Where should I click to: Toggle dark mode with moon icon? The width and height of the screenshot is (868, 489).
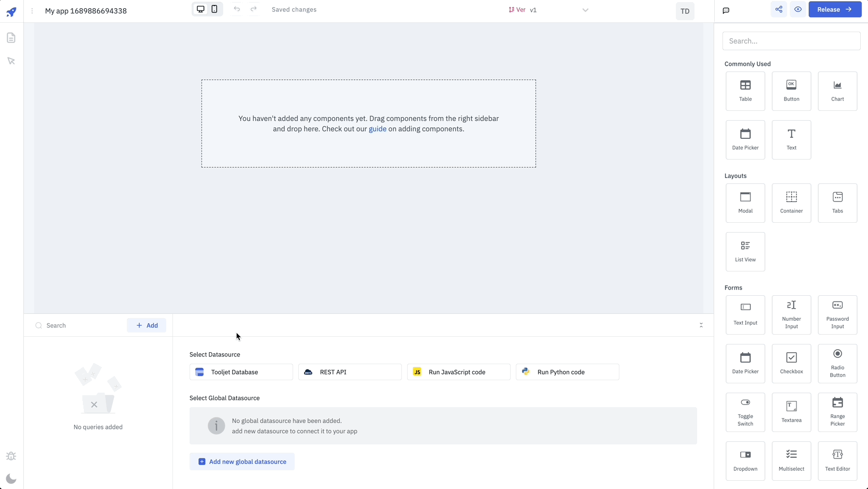tap(11, 479)
